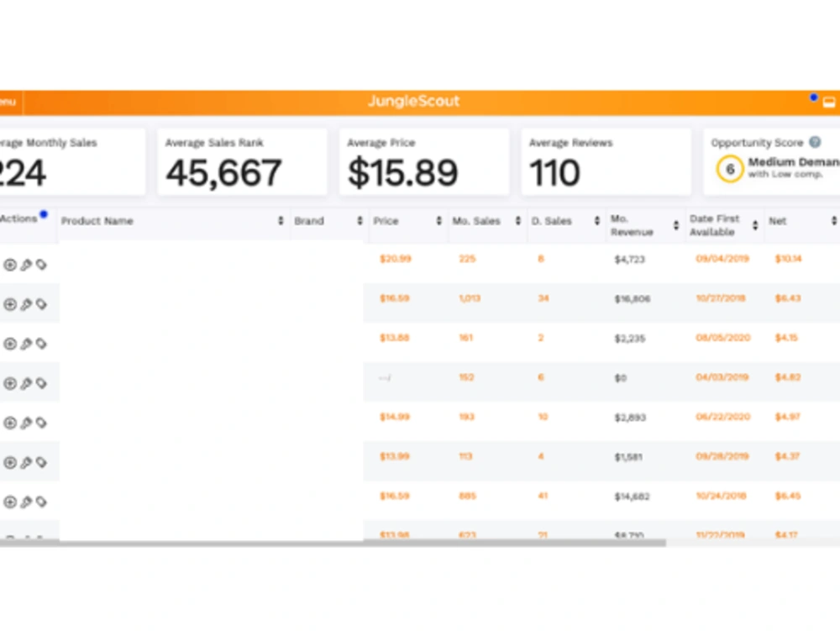Sort by the Price column arrows

(438, 221)
